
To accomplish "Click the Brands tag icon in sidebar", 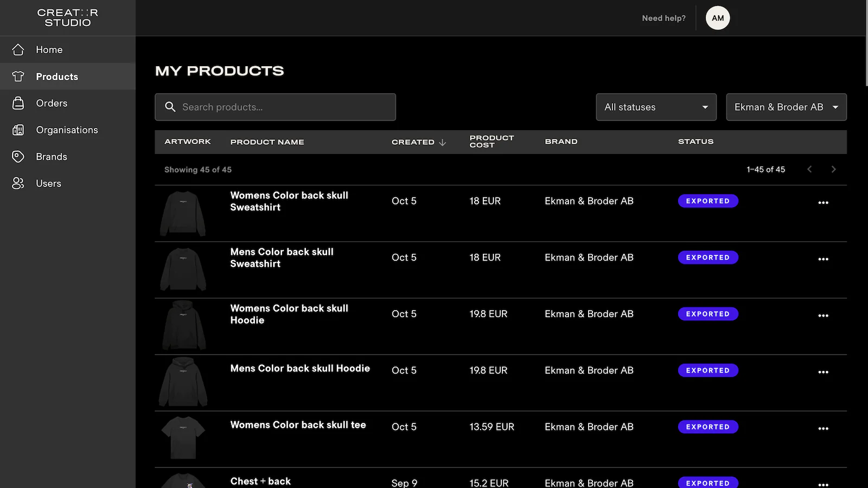I will tap(18, 157).
